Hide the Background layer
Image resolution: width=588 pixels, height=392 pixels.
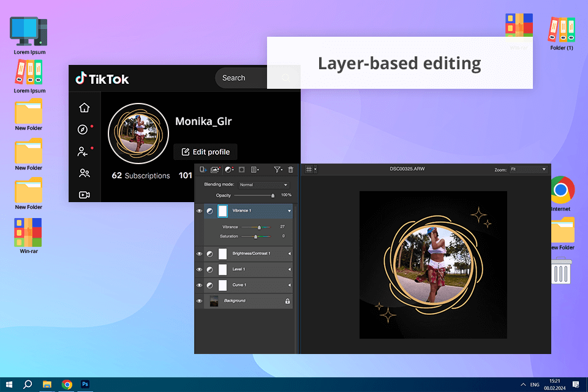[200, 301]
